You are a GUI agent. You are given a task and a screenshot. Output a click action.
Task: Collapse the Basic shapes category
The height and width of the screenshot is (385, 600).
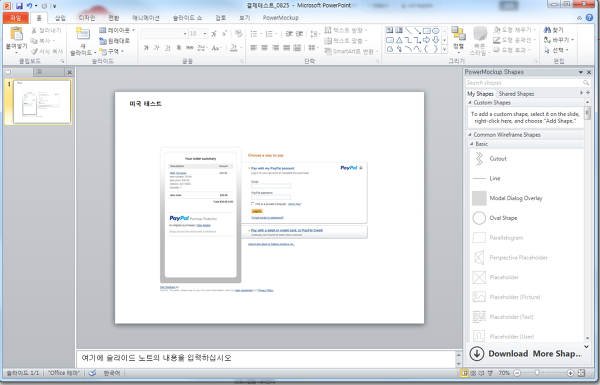[472, 144]
